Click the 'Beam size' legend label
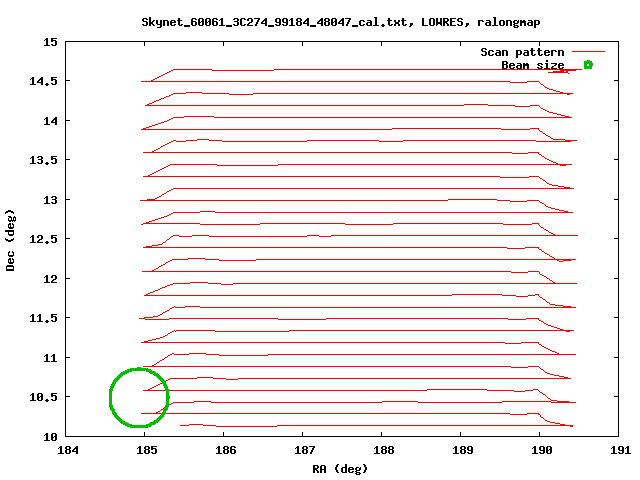Screen dimensions: 640x480 click(x=533, y=65)
